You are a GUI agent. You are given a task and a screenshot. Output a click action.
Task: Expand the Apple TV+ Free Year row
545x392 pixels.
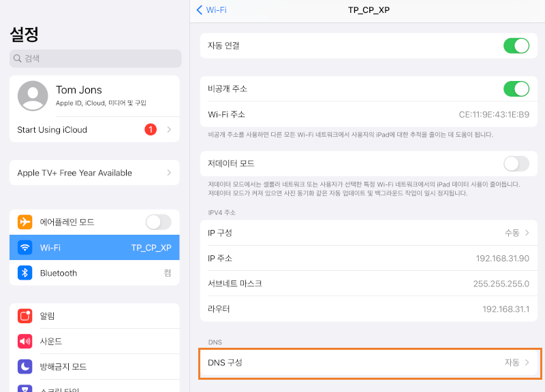pyautogui.click(x=95, y=172)
